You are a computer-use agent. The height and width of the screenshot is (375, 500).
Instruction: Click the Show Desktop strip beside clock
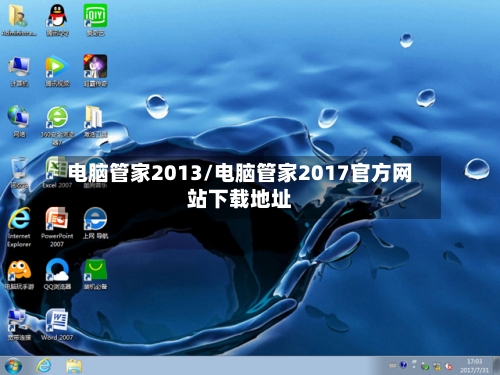[496, 366]
